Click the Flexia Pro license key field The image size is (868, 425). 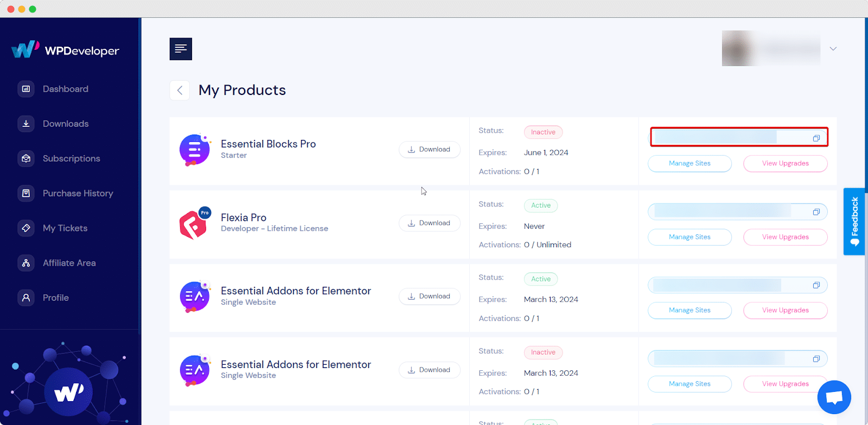[737, 211]
